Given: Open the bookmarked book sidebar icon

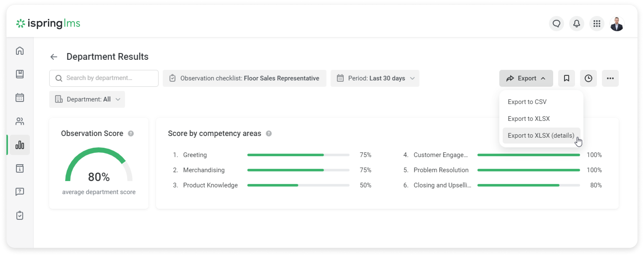Looking at the screenshot, I should pyautogui.click(x=20, y=74).
